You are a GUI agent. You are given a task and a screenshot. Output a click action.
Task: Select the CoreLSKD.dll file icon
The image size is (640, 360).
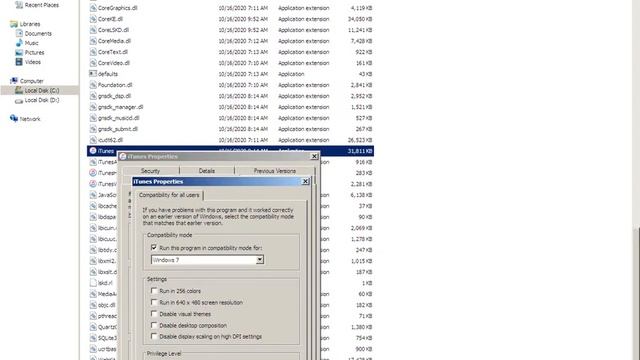[x=93, y=30]
